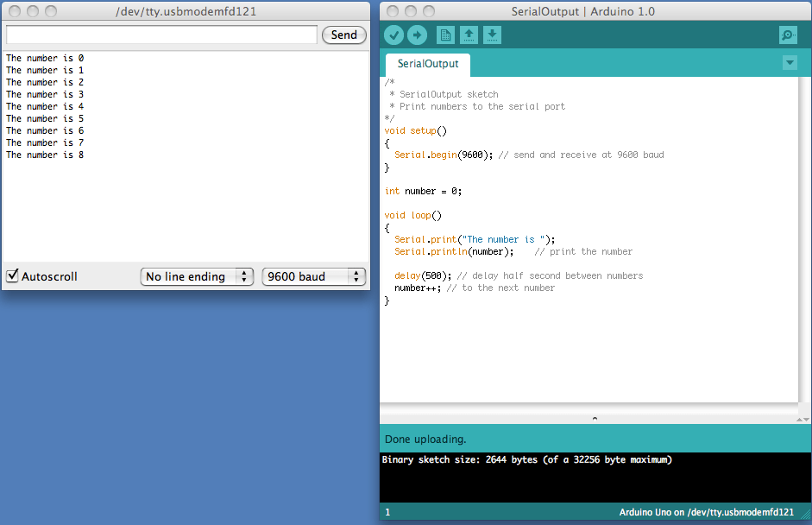Click the Serial.begin(9600) code line

click(529, 155)
